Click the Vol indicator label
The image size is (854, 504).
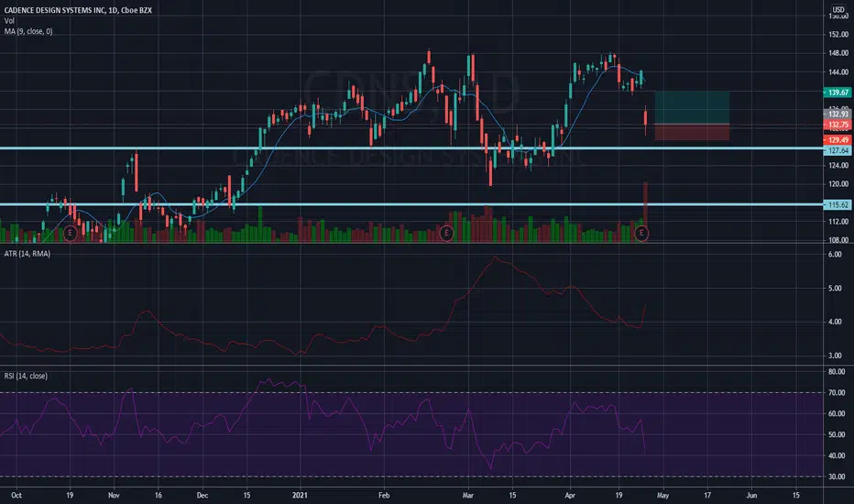coord(9,21)
